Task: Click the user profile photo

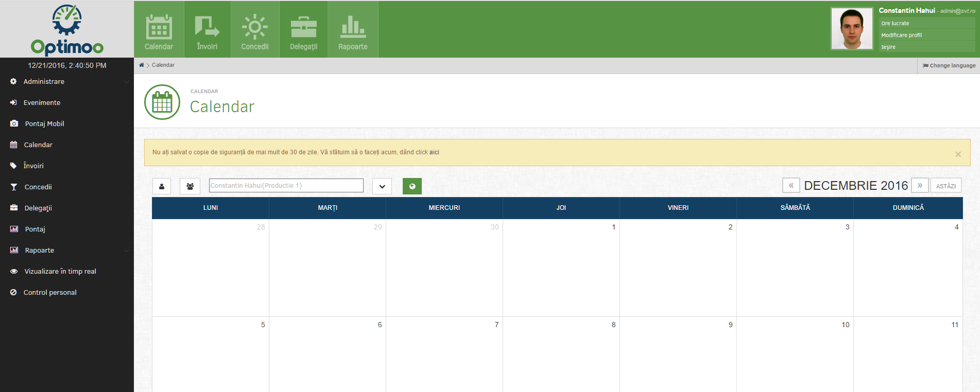Action: [x=852, y=29]
